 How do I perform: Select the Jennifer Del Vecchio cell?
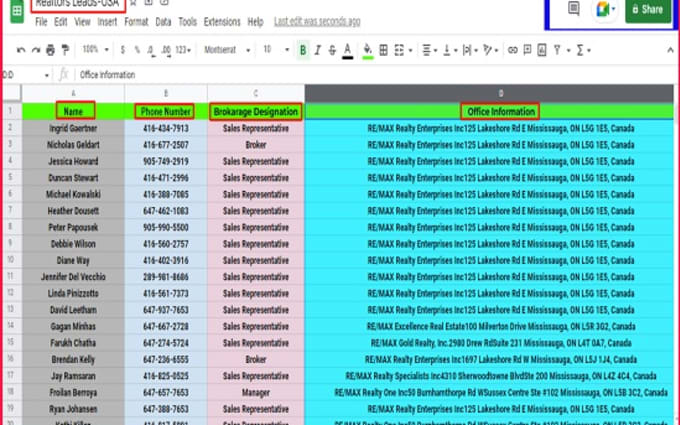(x=73, y=277)
